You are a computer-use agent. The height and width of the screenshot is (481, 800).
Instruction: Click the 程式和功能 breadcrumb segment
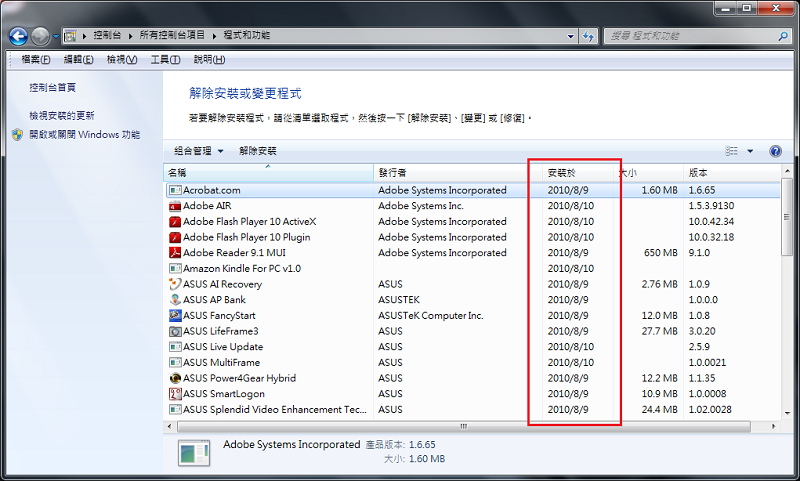(x=247, y=35)
